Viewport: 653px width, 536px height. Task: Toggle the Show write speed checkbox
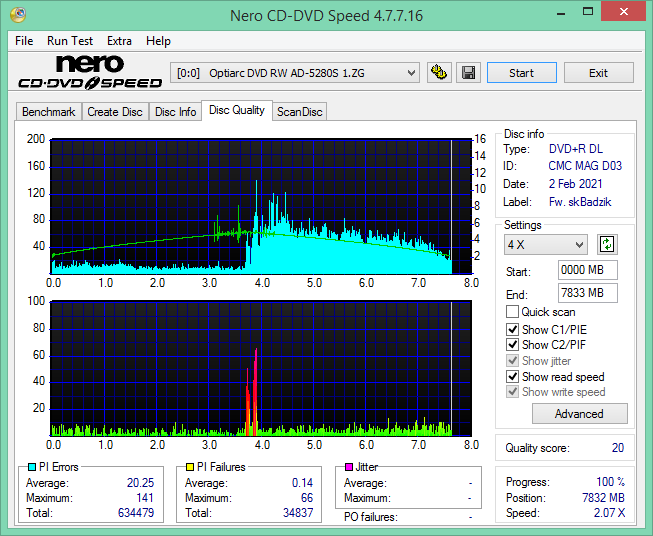[x=512, y=392]
